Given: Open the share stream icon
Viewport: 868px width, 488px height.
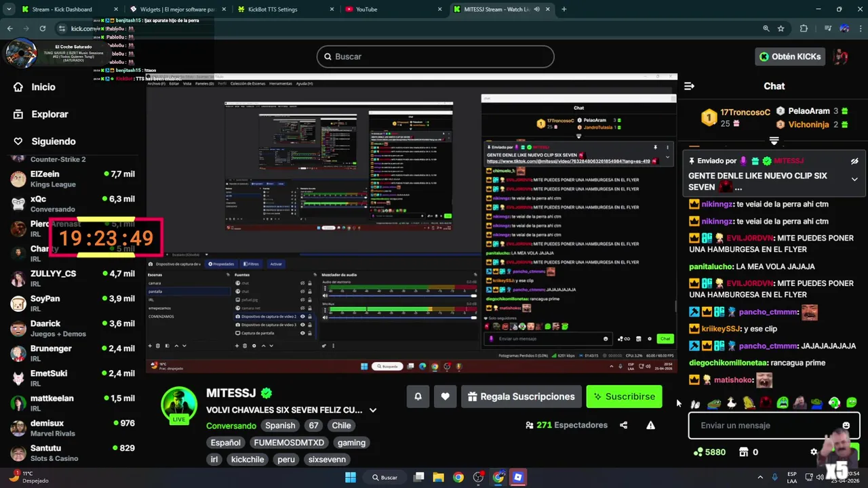Looking at the screenshot, I should coord(623,426).
